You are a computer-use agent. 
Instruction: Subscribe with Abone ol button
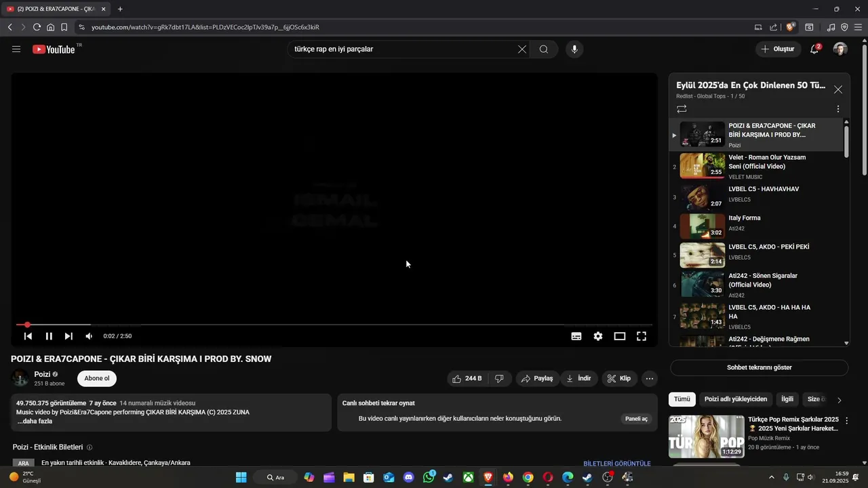click(x=97, y=378)
